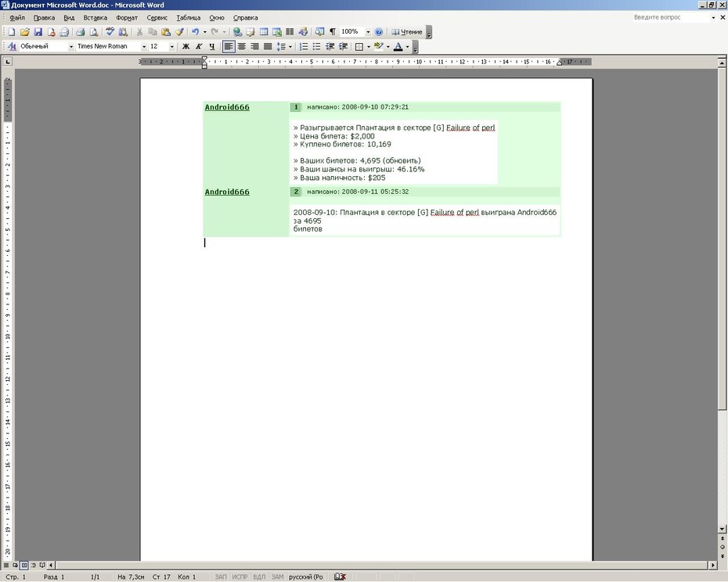
Task: Decrease paragraph indent
Action: pyautogui.click(x=330, y=46)
